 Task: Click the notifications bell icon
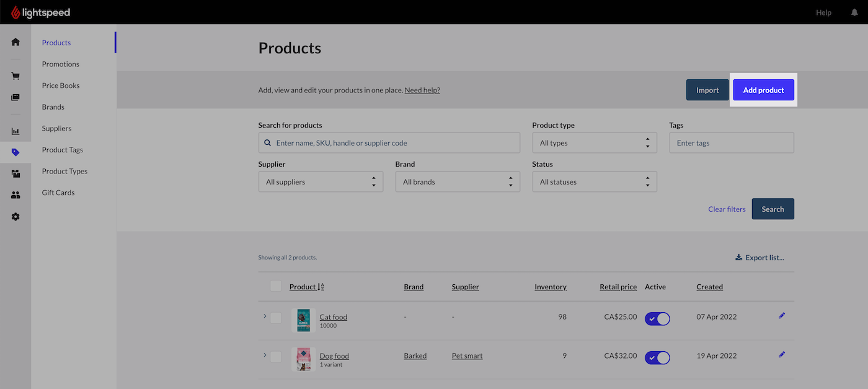tap(854, 12)
